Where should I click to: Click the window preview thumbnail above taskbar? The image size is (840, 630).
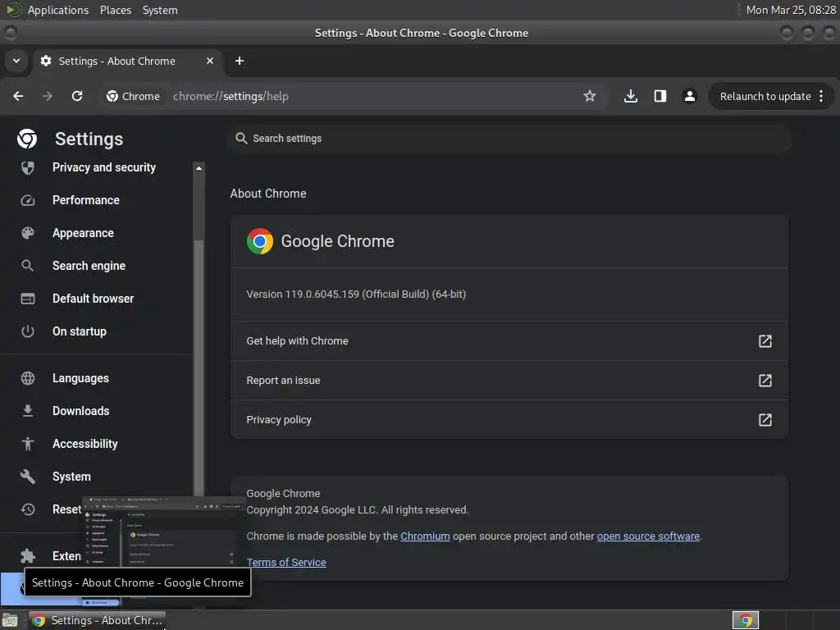[x=163, y=531]
